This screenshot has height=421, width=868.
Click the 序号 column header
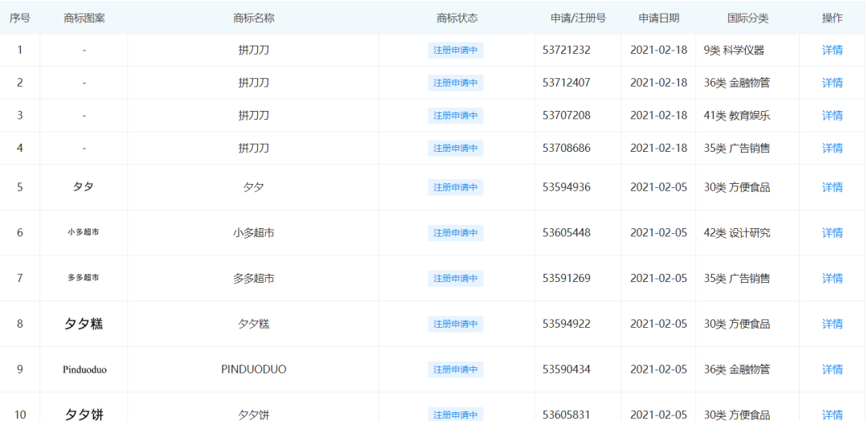[x=20, y=18]
